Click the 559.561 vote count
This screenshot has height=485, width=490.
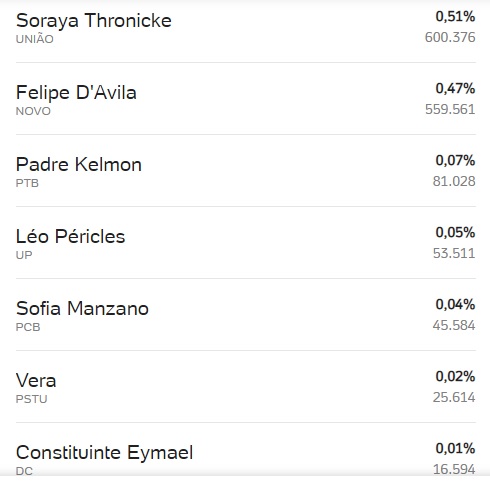450,109
